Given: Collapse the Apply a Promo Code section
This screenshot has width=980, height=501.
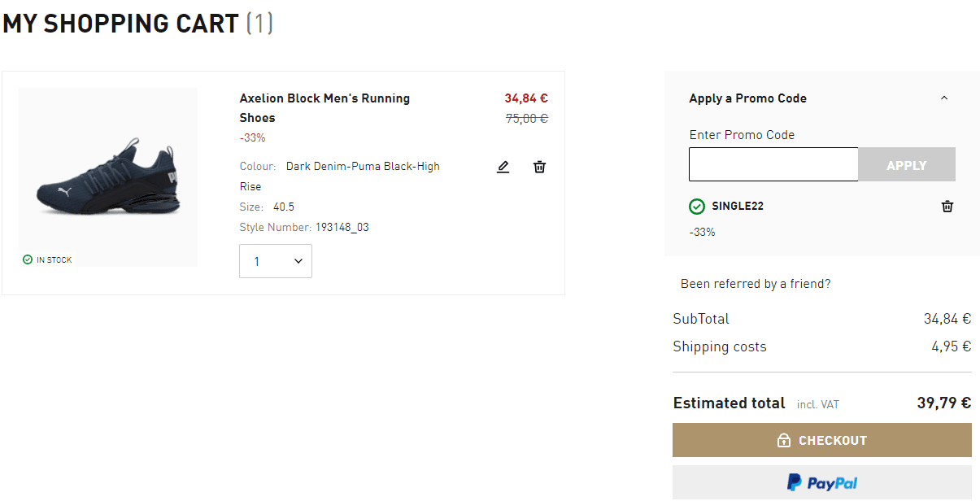Looking at the screenshot, I should coord(944,98).
